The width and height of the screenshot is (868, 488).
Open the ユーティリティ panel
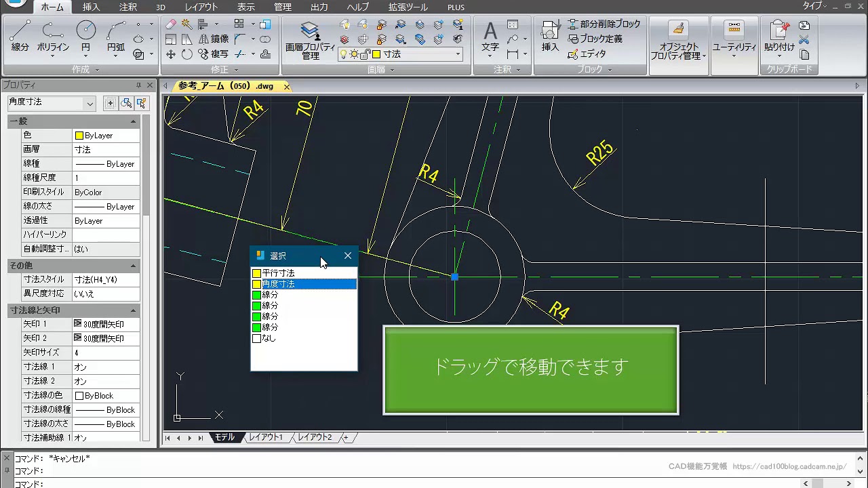(x=734, y=39)
